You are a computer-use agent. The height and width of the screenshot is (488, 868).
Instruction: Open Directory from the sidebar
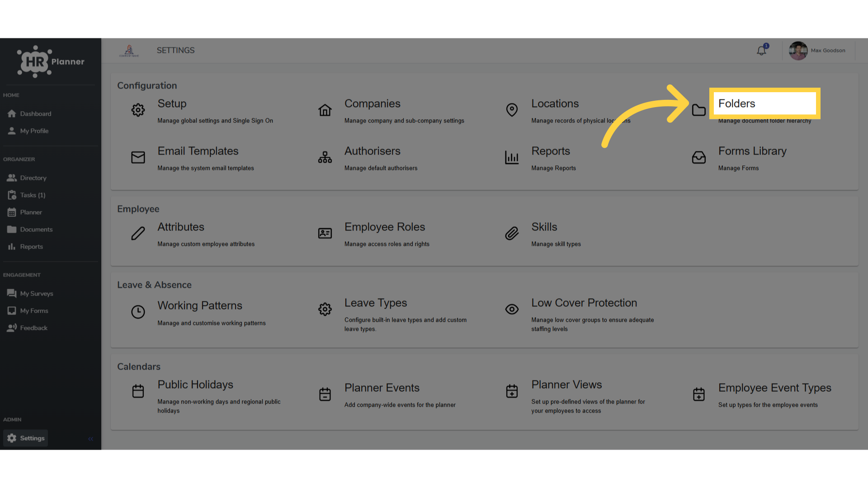[27, 178]
